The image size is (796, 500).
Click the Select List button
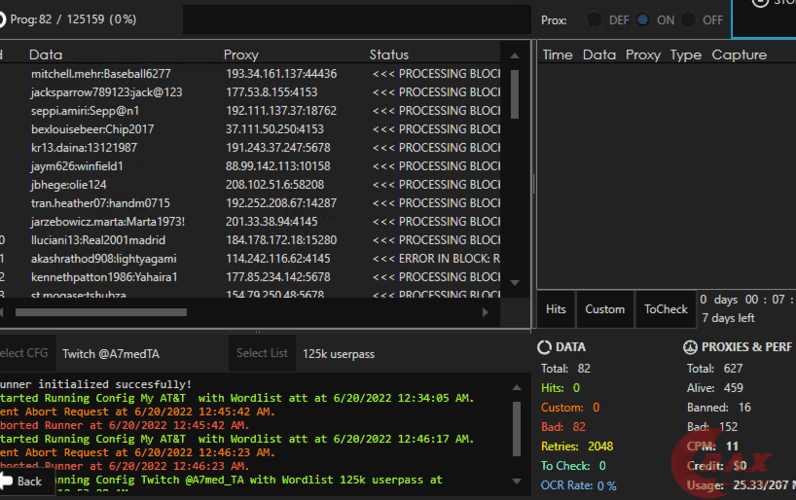[x=261, y=353]
